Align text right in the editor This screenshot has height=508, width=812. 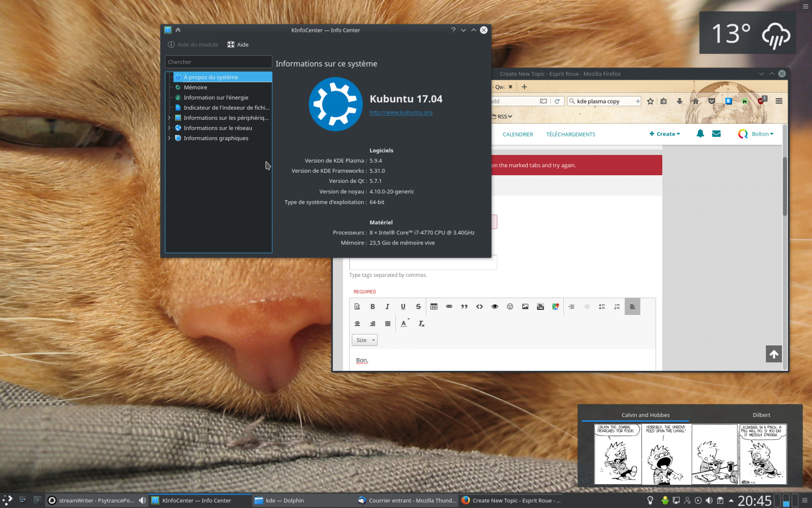point(373,324)
